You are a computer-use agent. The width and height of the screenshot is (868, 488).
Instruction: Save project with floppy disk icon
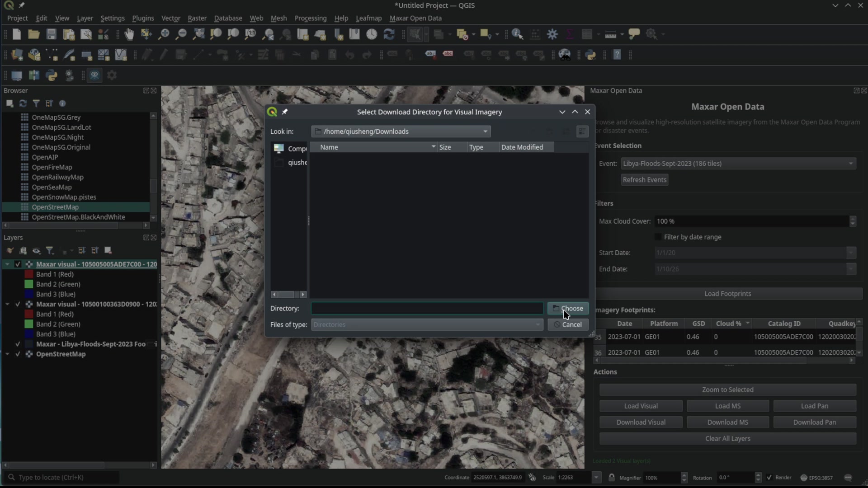tap(51, 34)
